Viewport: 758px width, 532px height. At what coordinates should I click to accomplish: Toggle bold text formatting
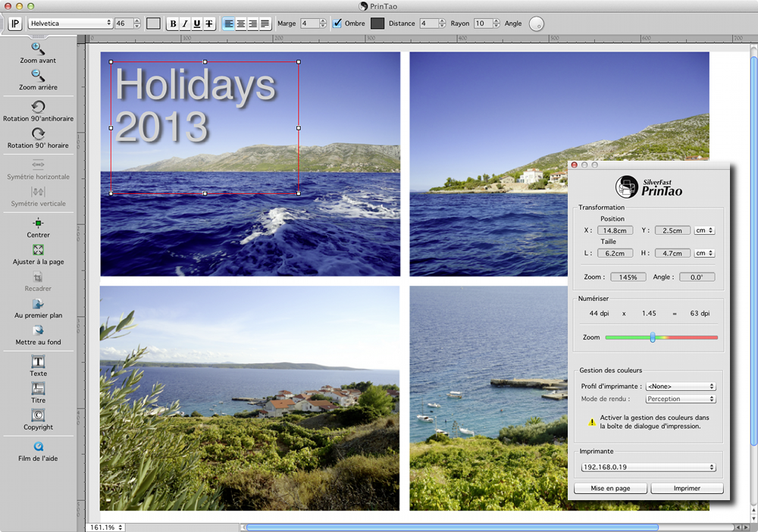point(173,23)
